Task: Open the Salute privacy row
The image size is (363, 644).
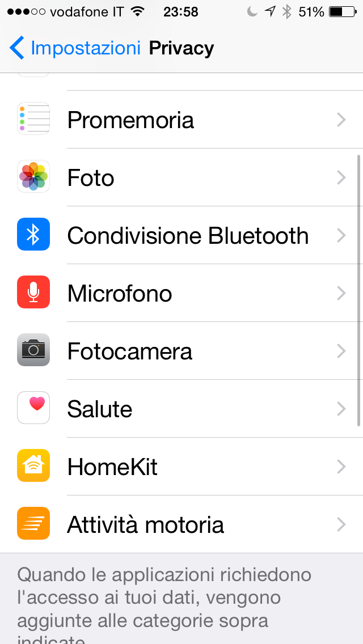Action: pos(100,409)
